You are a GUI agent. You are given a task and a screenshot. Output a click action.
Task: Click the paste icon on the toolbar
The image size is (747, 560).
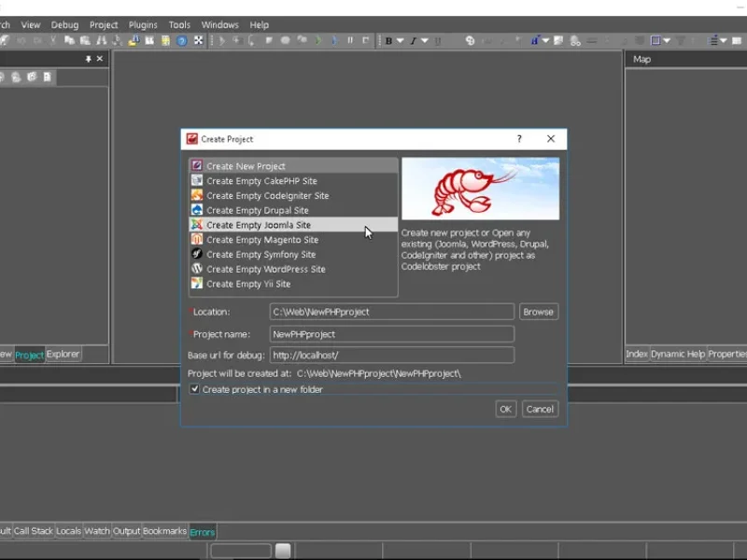[84, 40]
